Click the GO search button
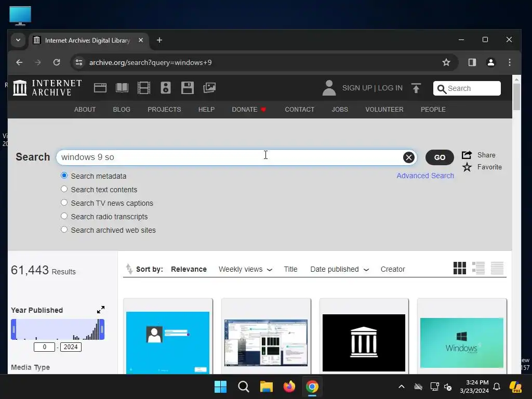This screenshot has height=399, width=532. 440,157
